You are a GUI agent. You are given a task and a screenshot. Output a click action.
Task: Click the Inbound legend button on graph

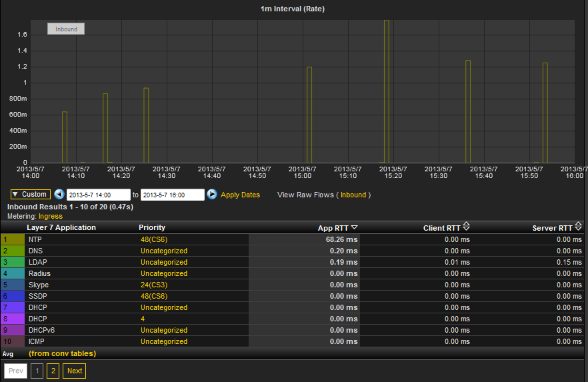coord(66,29)
